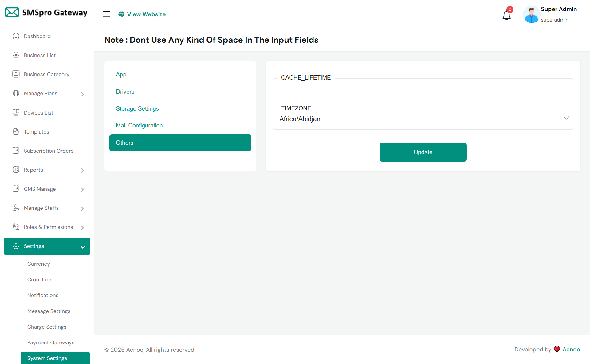590x364 pixels.
Task: Expand the Manage Plans submenu
Action: pos(82,94)
